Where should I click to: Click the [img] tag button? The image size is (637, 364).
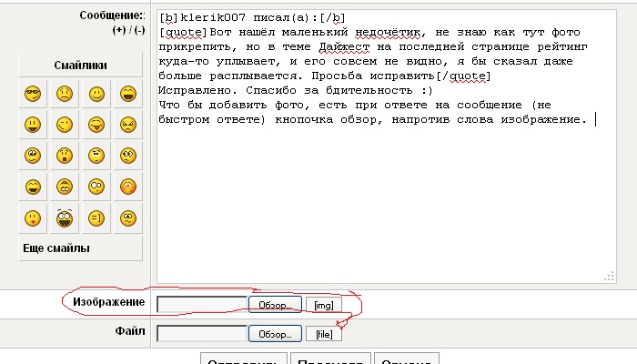pyautogui.click(x=322, y=305)
